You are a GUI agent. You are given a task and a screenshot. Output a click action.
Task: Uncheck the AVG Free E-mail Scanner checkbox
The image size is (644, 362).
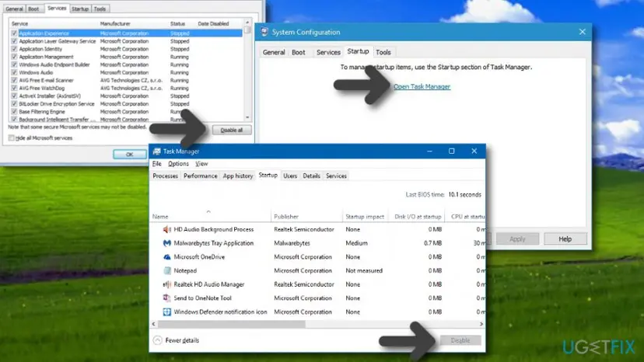point(14,80)
